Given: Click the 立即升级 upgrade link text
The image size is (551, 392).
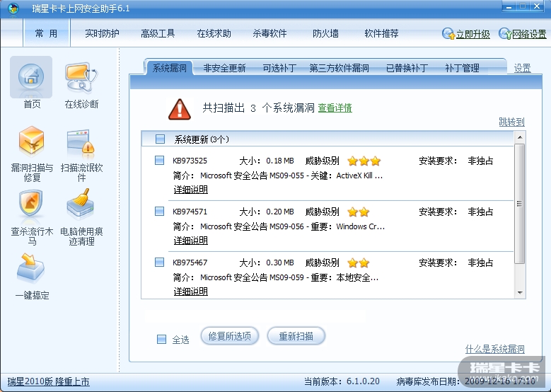Looking at the screenshot, I should point(473,34).
